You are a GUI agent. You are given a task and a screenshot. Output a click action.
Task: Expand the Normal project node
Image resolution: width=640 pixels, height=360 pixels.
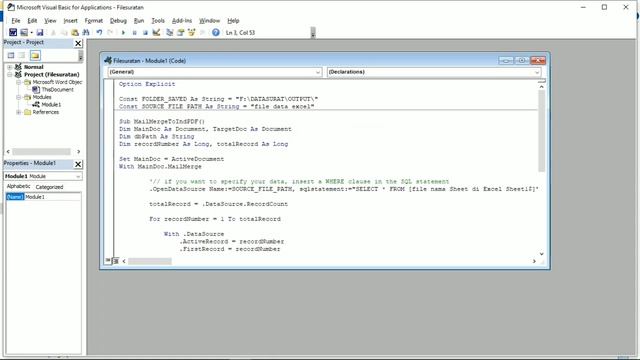coord(9,67)
